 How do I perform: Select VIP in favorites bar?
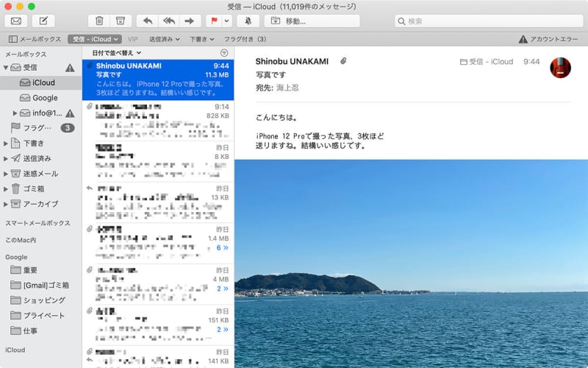[133, 39]
